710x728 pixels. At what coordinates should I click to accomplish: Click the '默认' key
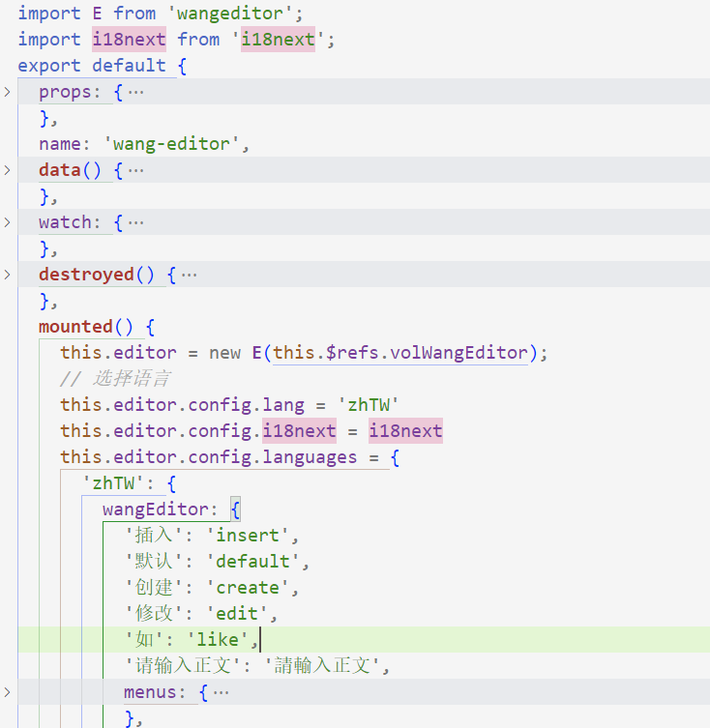point(154,562)
